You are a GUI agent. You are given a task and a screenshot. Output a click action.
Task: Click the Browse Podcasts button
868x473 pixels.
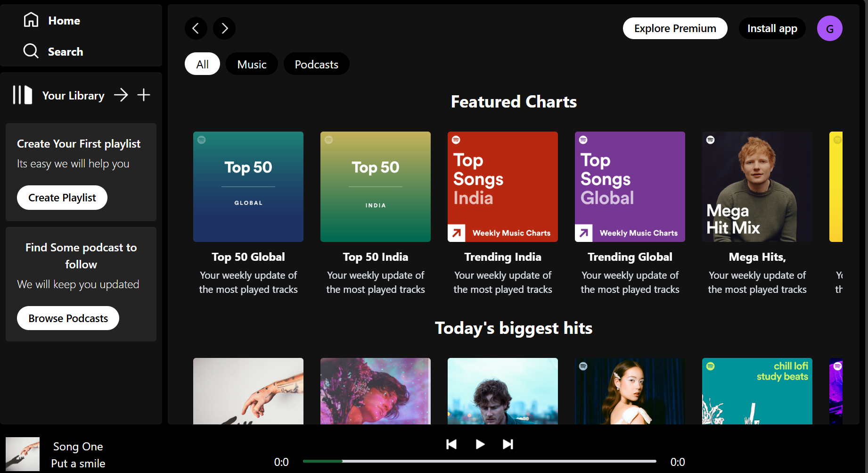click(x=68, y=318)
